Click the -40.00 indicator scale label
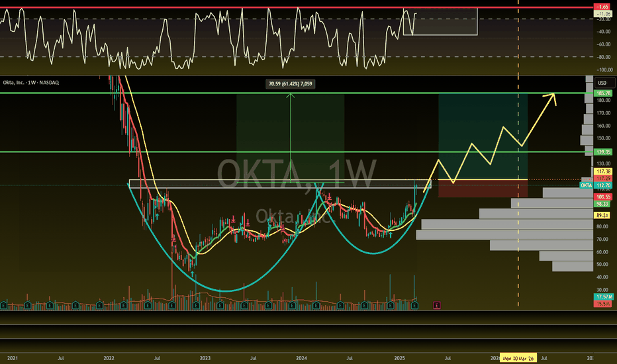 pos(604,32)
